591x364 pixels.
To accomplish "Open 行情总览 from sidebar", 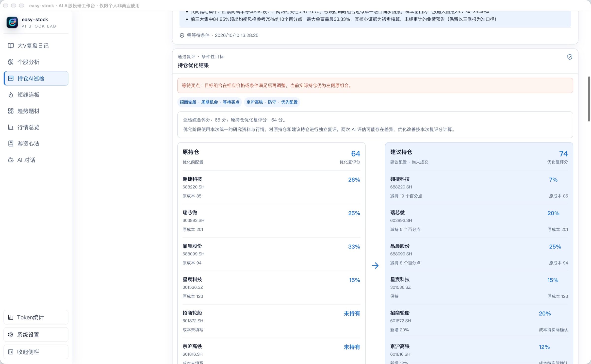I will 36,127.
